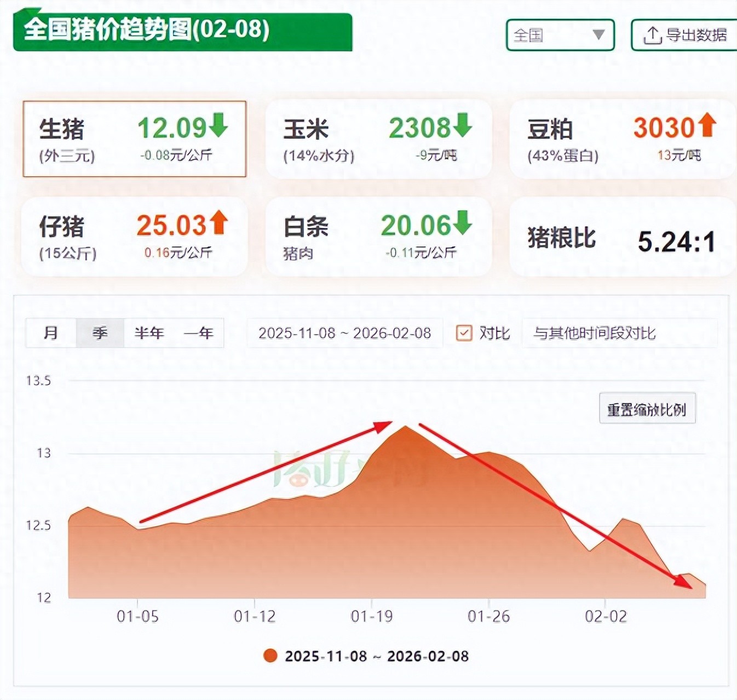Click the green down arrow beside 生猪 price
The width and height of the screenshot is (737, 700).
tap(218, 125)
